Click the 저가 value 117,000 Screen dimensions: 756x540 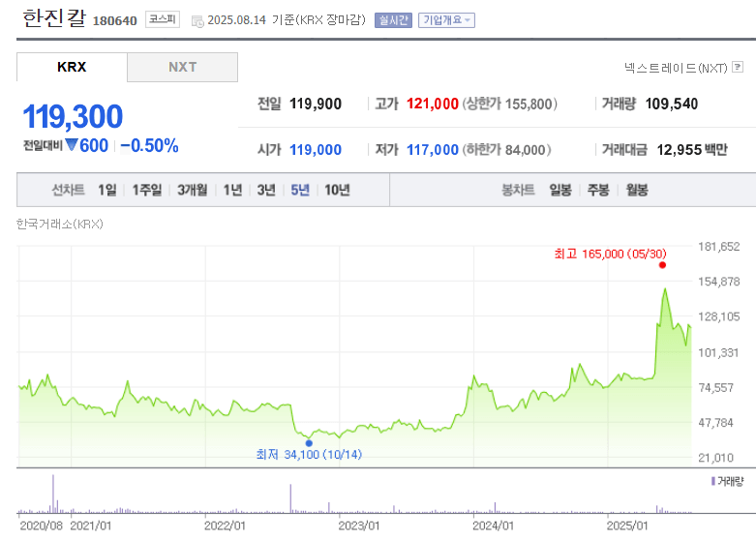pyautogui.click(x=433, y=150)
